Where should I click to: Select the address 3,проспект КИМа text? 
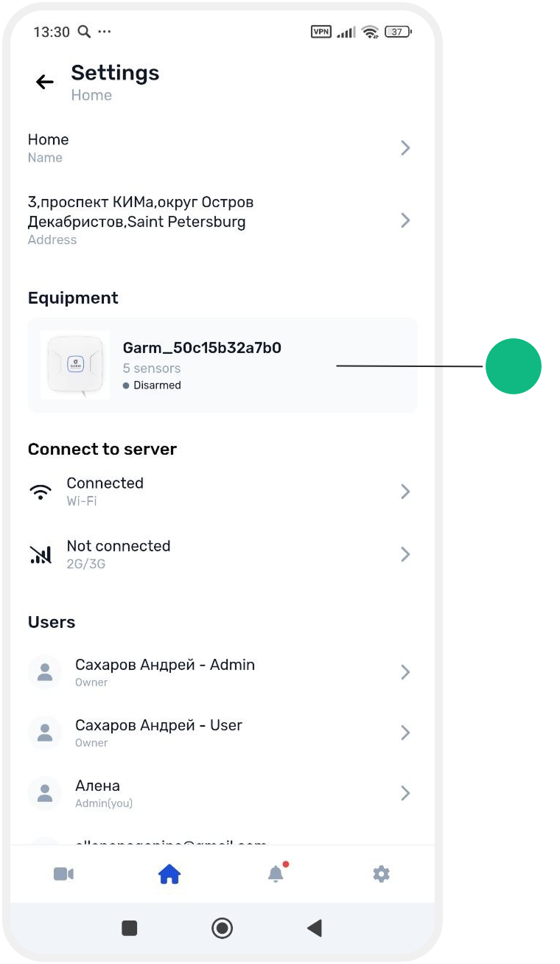coord(141,212)
